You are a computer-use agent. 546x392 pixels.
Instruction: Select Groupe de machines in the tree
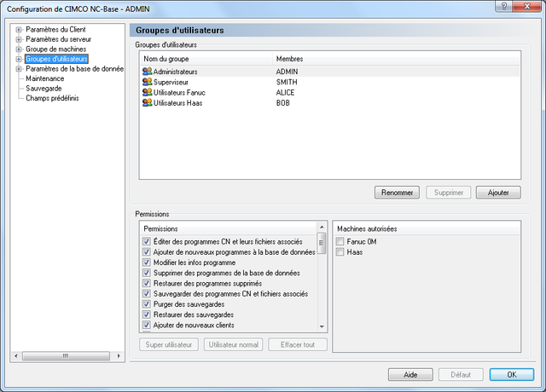coord(56,49)
